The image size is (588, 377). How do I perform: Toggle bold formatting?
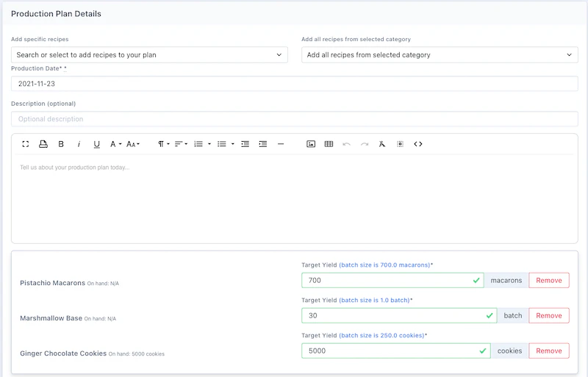click(61, 144)
